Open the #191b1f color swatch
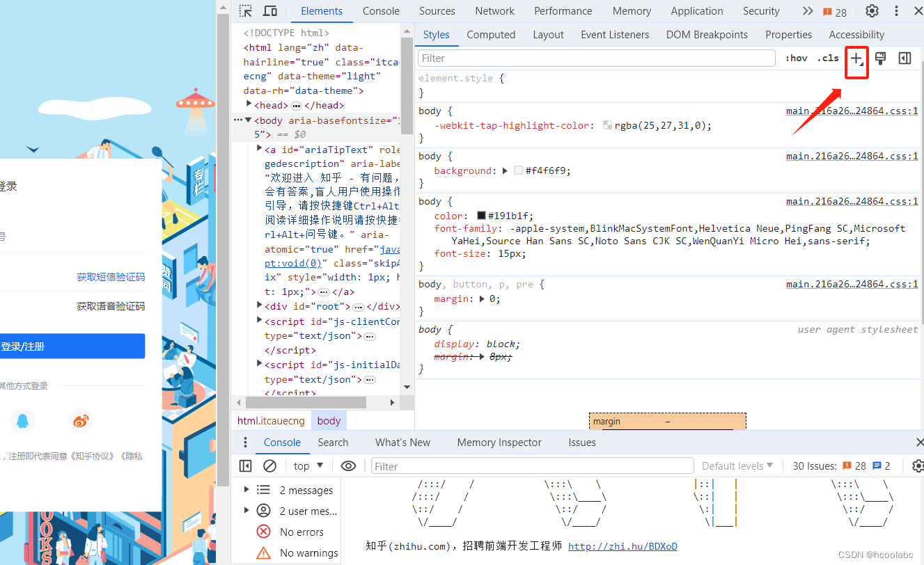924x565 pixels. pyautogui.click(x=481, y=216)
